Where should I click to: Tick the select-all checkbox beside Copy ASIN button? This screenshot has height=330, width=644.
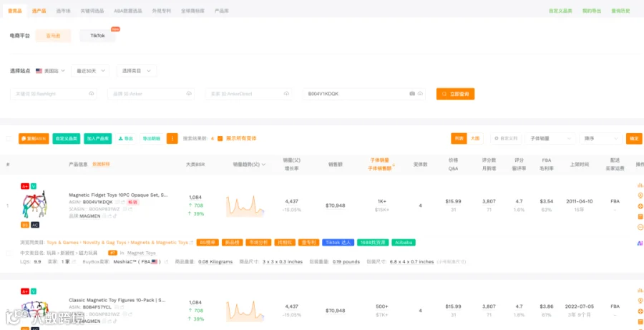tap(9, 138)
